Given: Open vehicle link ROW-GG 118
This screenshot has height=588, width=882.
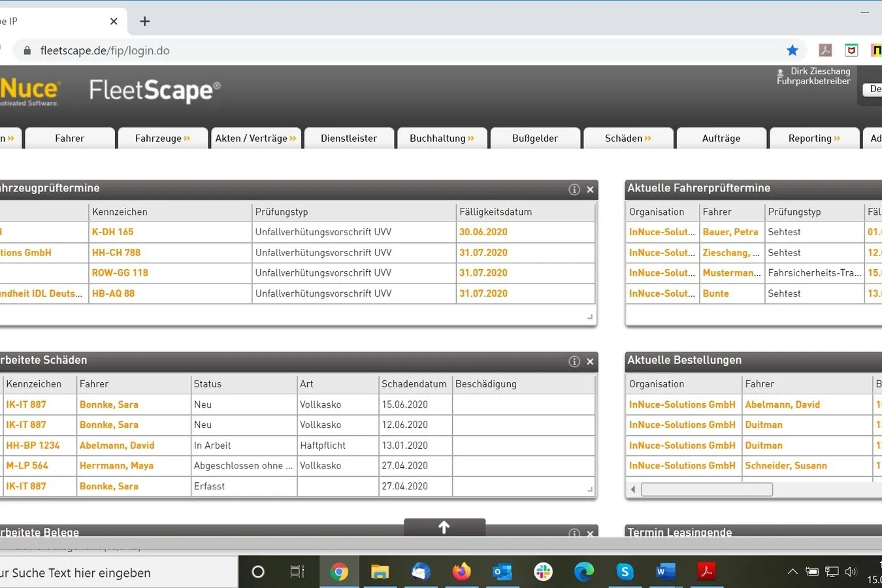Looking at the screenshot, I should [120, 273].
